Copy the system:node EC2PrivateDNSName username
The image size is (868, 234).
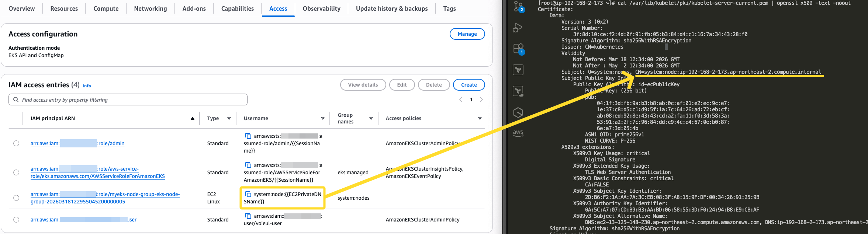248,194
